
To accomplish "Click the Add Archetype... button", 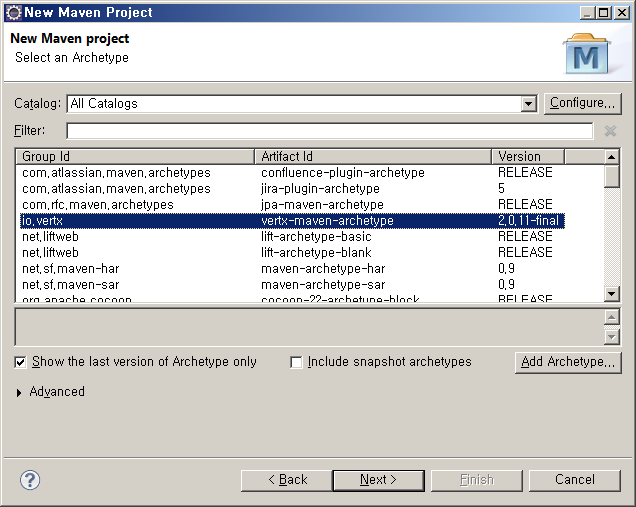I will (568, 362).
